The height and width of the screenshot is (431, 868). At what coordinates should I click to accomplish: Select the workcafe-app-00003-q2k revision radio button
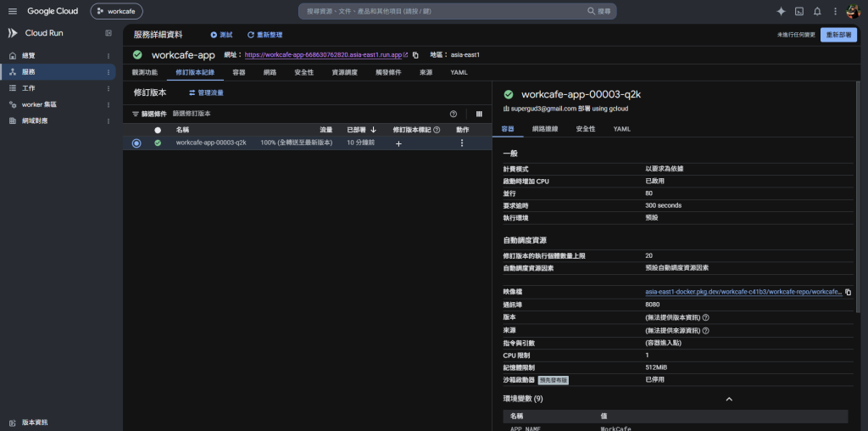click(x=136, y=143)
